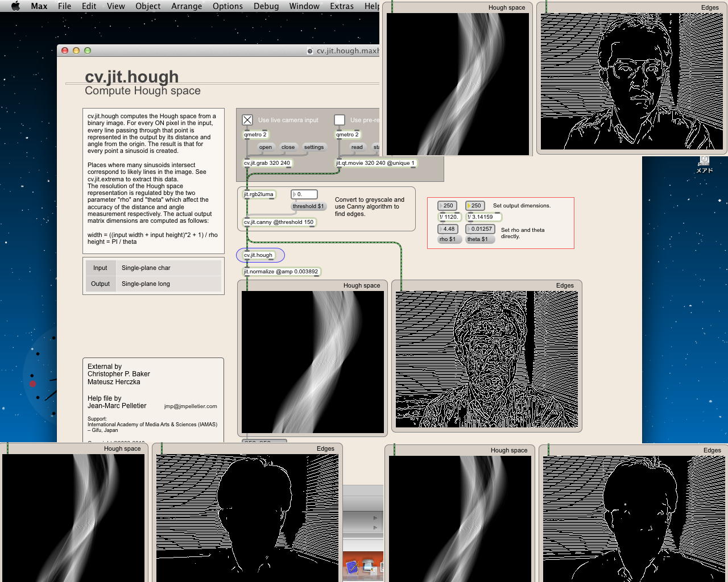The height and width of the screenshot is (582, 728).
Task: Select the circled cv.jit.hough object box
Action: [258, 255]
